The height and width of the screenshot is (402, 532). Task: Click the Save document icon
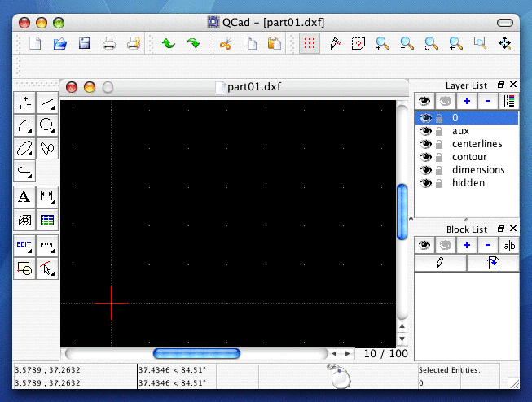(x=84, y=43)
